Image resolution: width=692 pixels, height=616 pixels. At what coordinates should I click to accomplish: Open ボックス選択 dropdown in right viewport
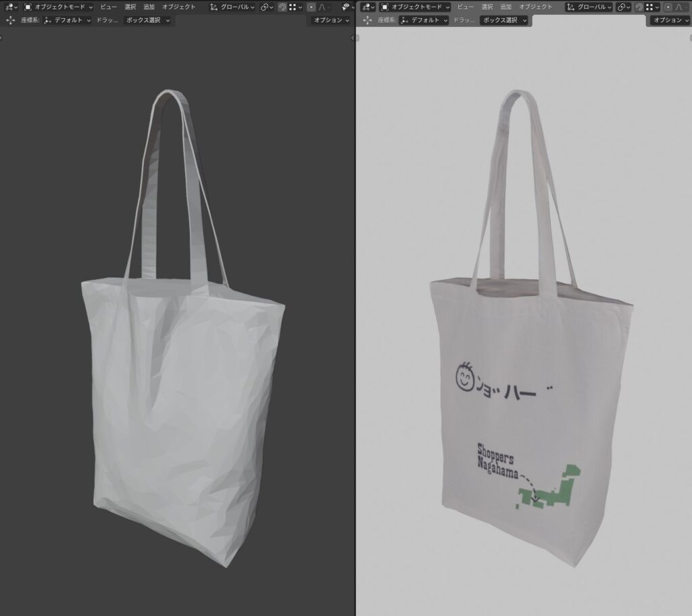pos(504,20)
